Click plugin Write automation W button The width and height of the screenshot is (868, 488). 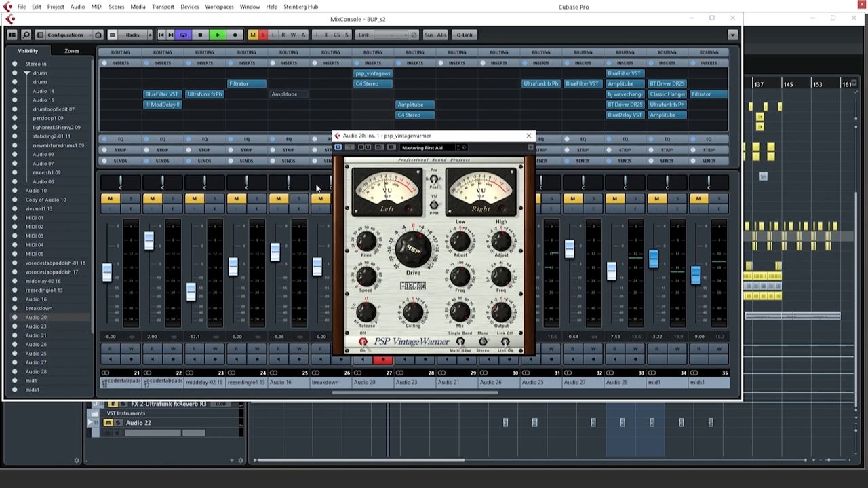pyautogui.click(x=368, y=147)
